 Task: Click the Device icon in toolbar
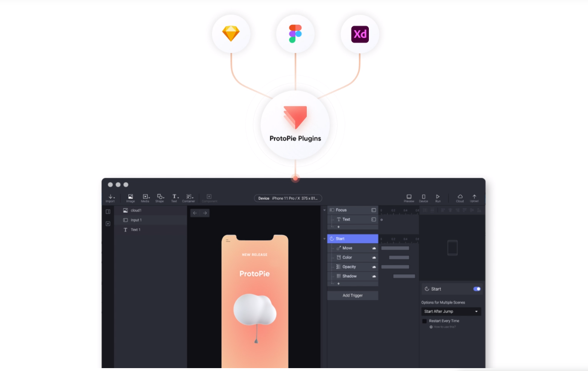click(x=423, y=198)
